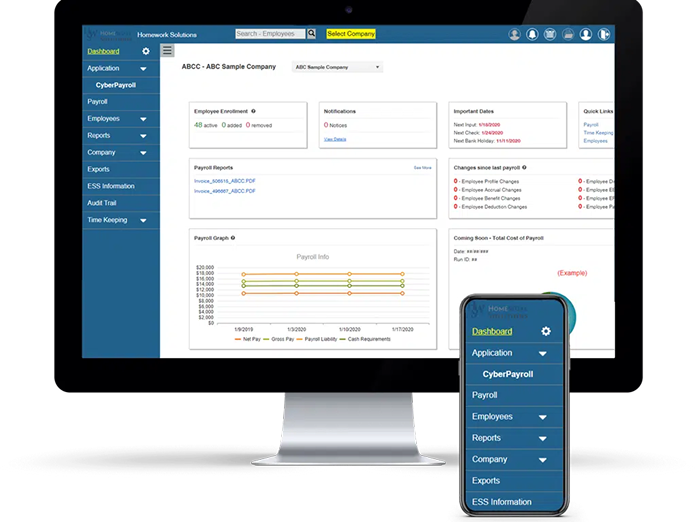Open Payroll in monitor sidebar
Viewport: 696px width, 522px height.
click(97, 102)
